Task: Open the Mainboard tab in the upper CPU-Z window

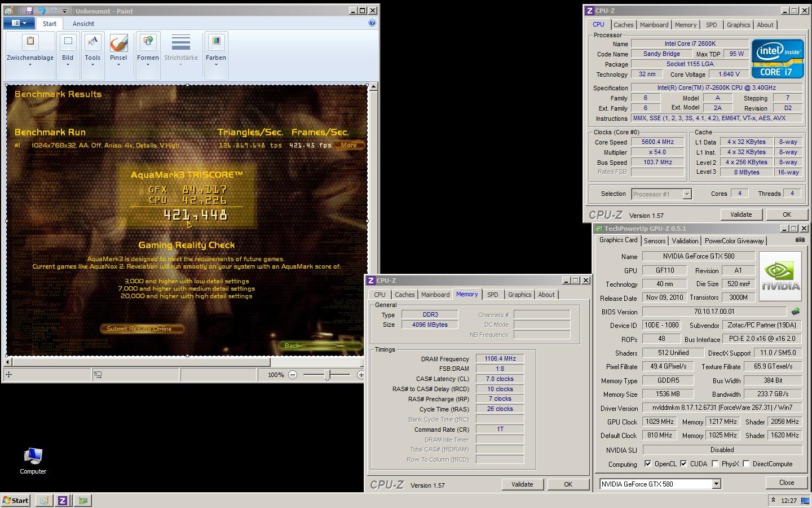Action: click(x=654, y=25)
